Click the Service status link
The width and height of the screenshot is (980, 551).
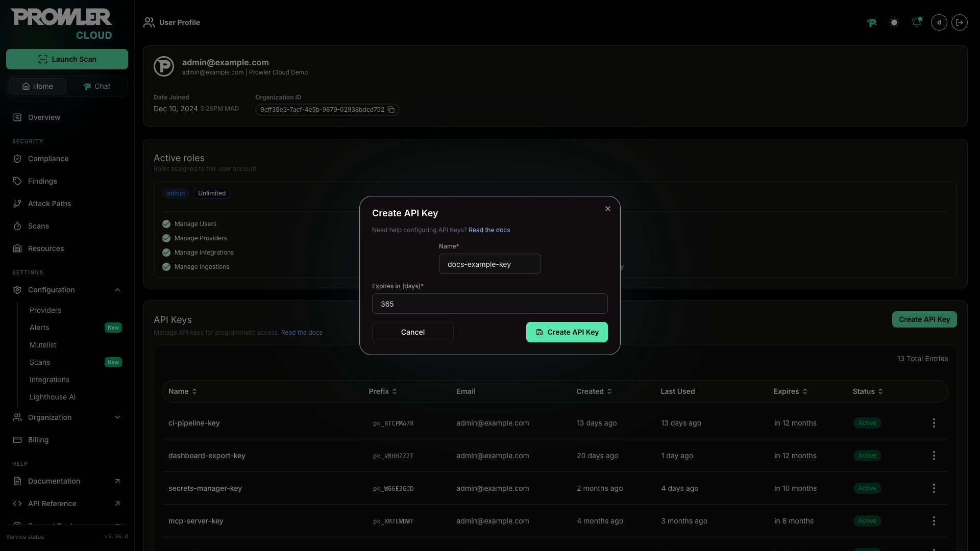[25, 537]
